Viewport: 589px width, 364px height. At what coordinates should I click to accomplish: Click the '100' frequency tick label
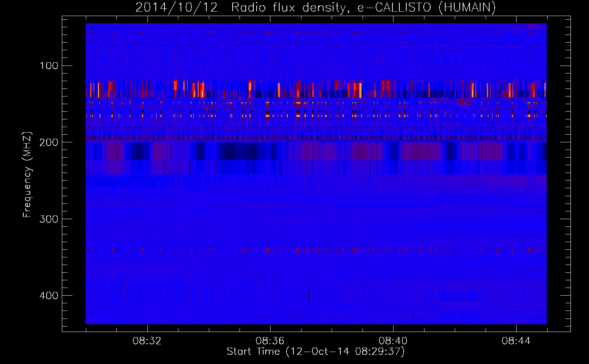(x=49, y=66)
